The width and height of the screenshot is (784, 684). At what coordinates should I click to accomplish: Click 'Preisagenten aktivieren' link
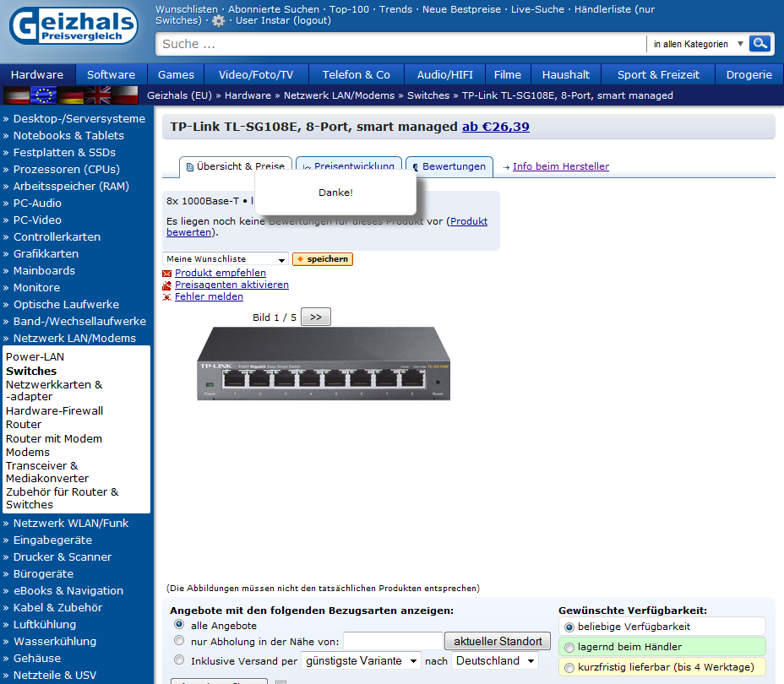point(232,285)
